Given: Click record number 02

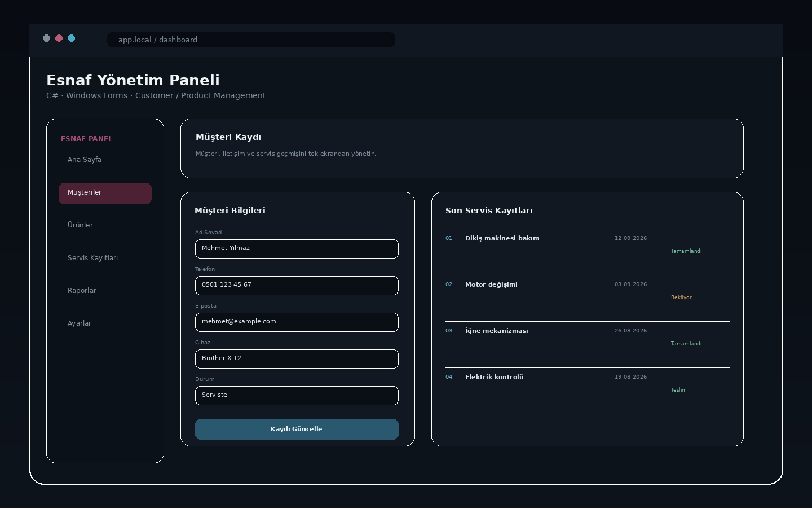Looking at the screenshot, I should click(x=449, y=284).
